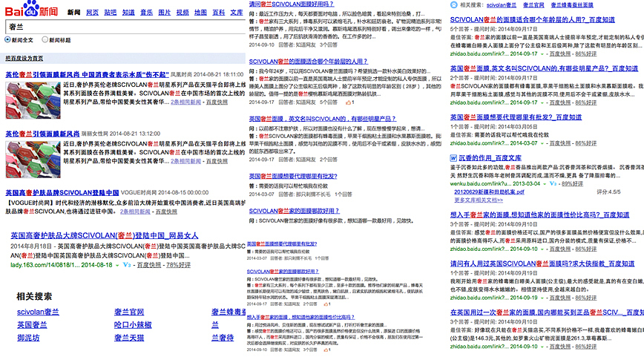The image size is (644, 357).
Task: Select the 新闻全文 radio button
Action: pyautogui.click(x=8, y=39)
